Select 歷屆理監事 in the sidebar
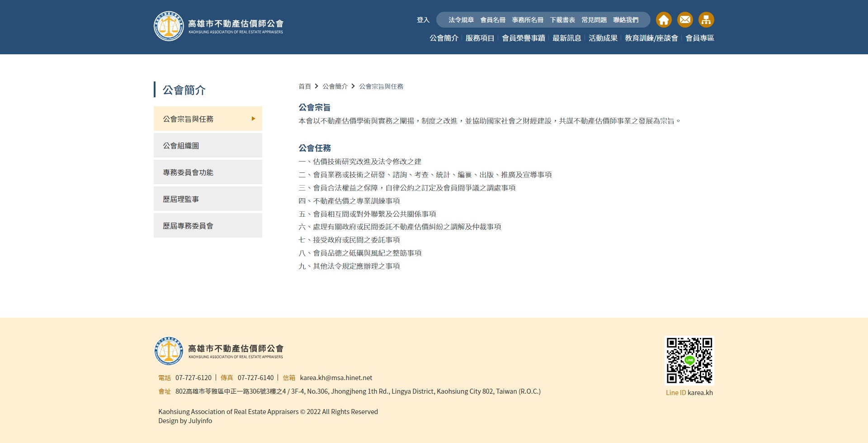The height and width of the screenshot is (443, 868). click(x=181, y=198)
